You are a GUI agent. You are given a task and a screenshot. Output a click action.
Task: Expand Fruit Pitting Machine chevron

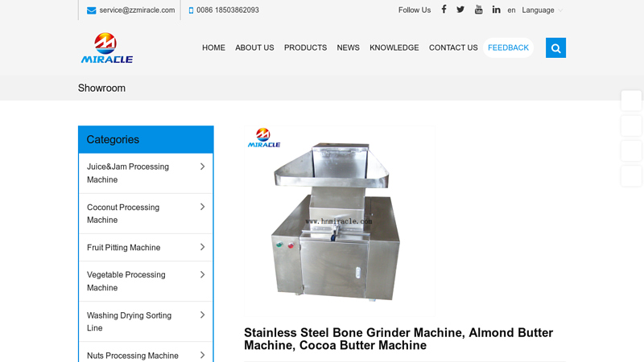(202, 247)
